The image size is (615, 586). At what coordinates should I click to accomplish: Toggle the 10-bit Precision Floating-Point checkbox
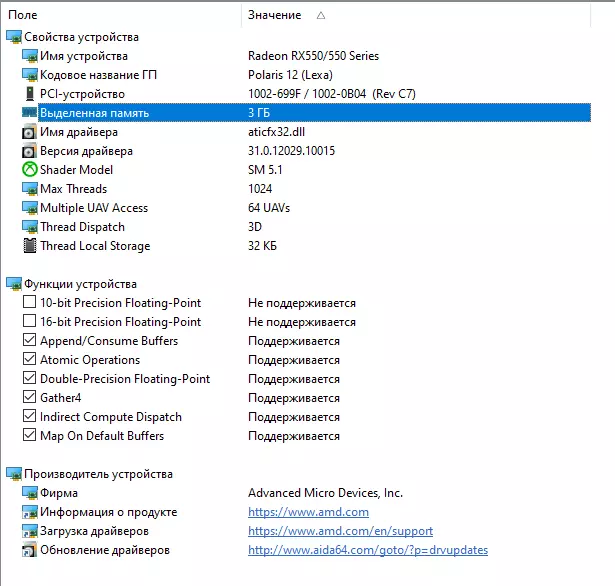pos(29,303)
